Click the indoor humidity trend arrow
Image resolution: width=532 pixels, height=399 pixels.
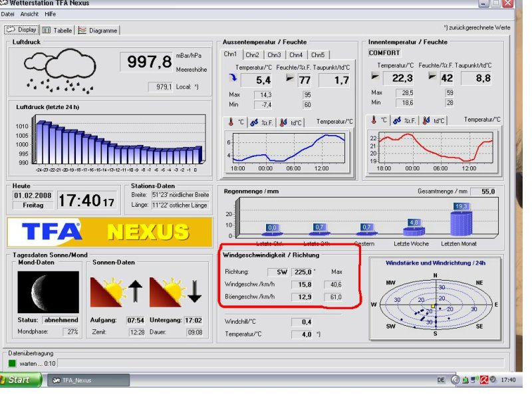point(432,76)
